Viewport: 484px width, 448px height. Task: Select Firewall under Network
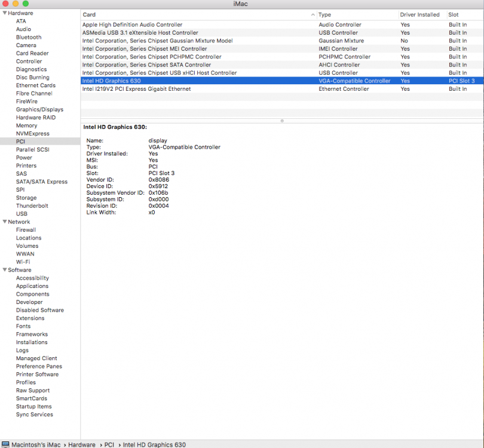(26, 229)
